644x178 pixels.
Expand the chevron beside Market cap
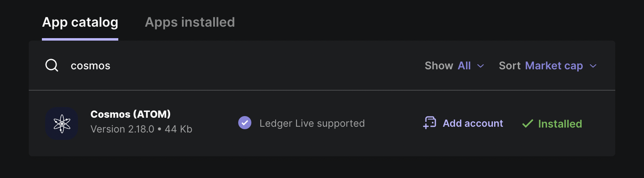[x=593, y=66]
